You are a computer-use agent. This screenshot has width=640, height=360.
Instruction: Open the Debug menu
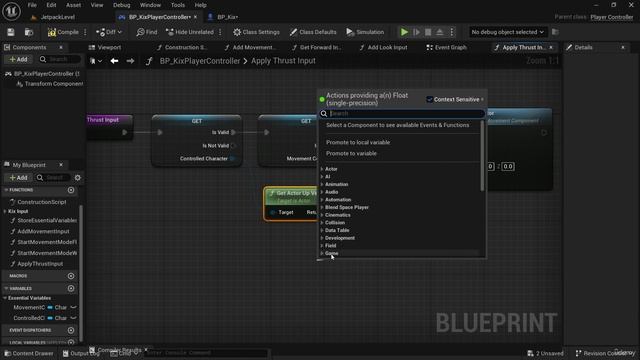tap(121, 5)
